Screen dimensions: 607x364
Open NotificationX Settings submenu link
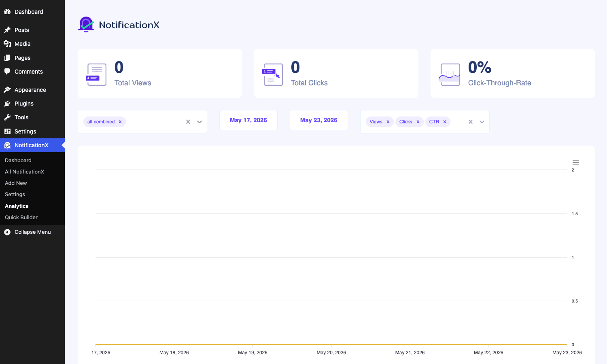(15, 194)
